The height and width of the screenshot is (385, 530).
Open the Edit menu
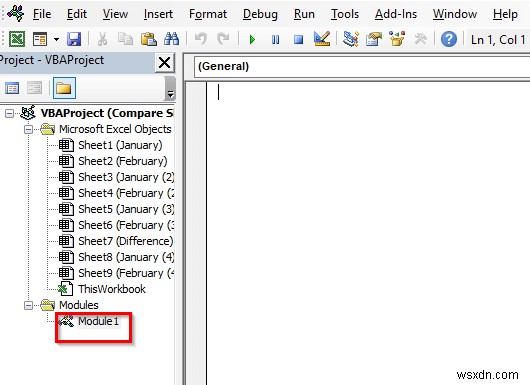[77, 14]
